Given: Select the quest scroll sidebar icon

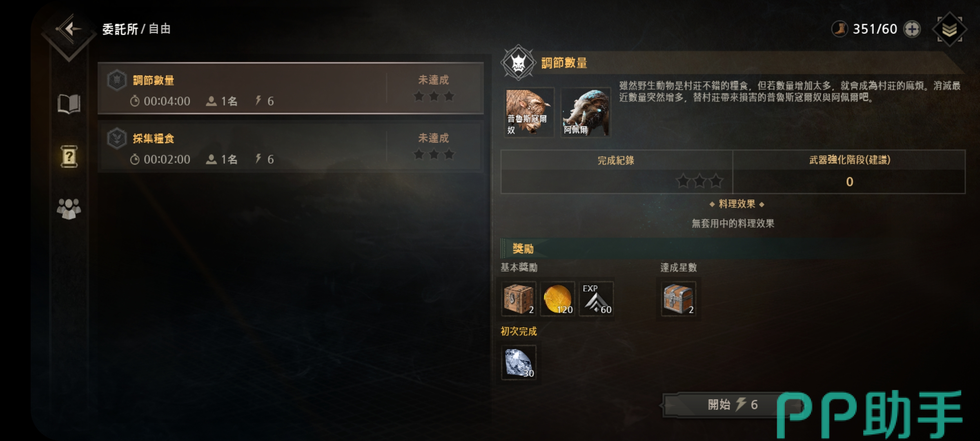Looking at the screenshot, I should click(69, 156).
